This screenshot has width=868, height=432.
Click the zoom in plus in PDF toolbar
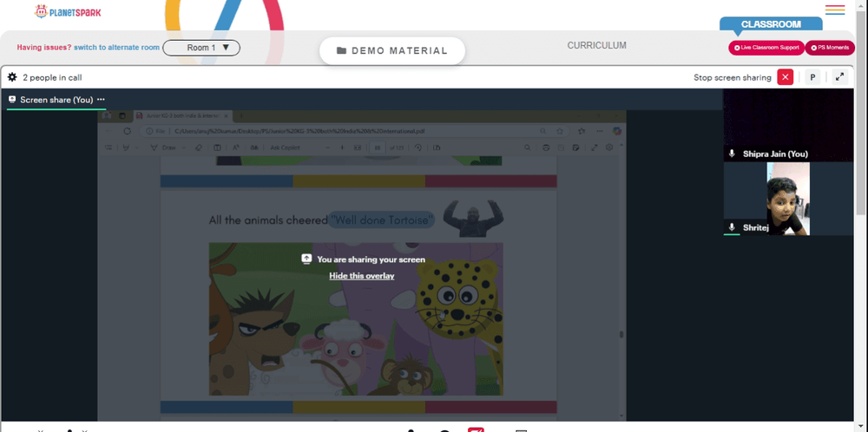[x=341, y=147]
